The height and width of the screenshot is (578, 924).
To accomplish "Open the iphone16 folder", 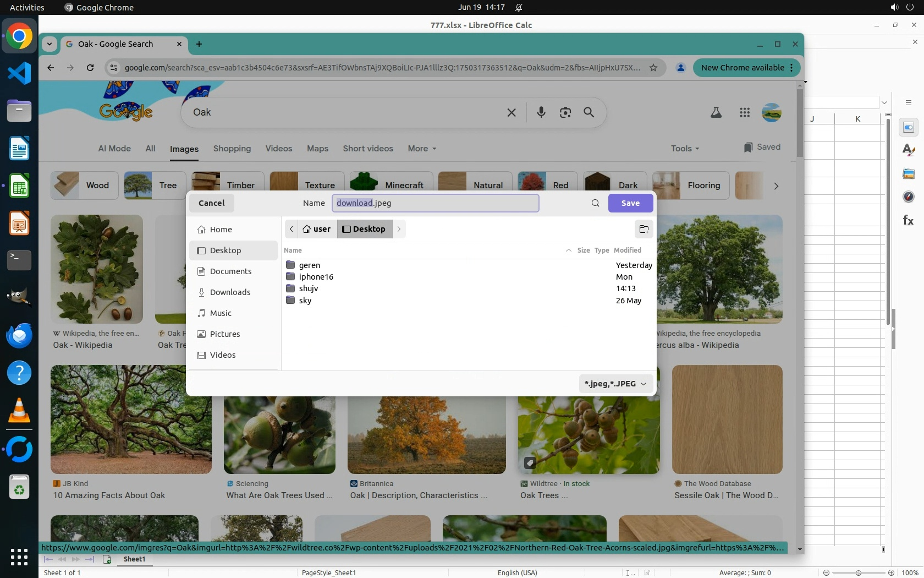I will click(x=316, y=277).
